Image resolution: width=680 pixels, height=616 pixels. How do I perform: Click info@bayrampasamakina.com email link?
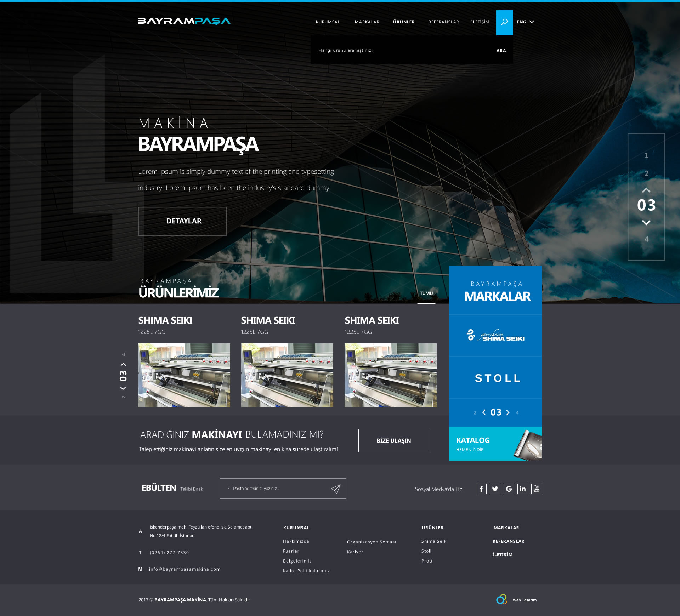coord(185,569)
